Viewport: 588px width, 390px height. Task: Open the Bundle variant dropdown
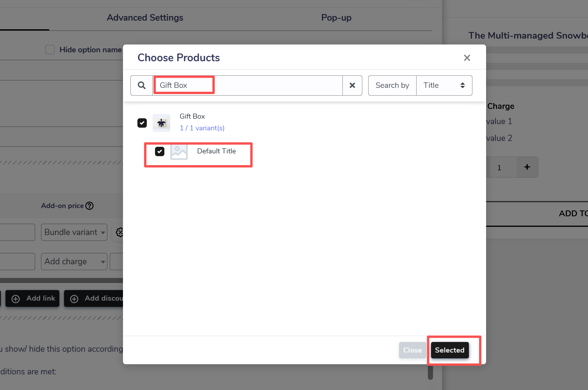74,232
